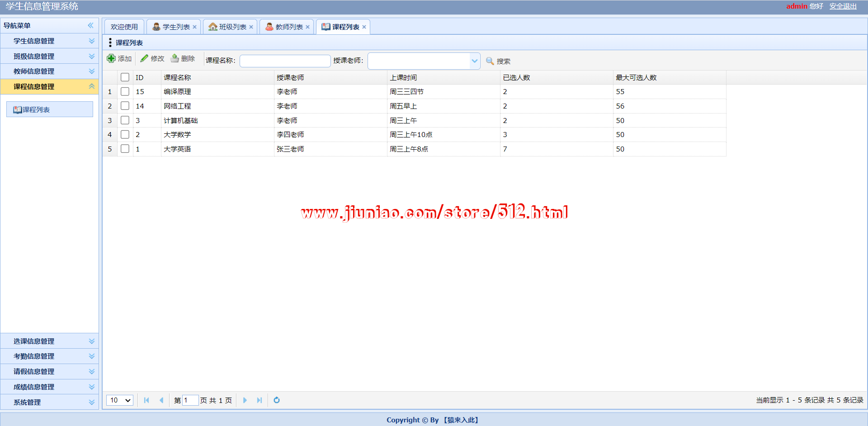Expand 成绩信息管理 menu section
Image resolution: width=868 pixels, height=426 pixels.
click(x=92, y=387)
